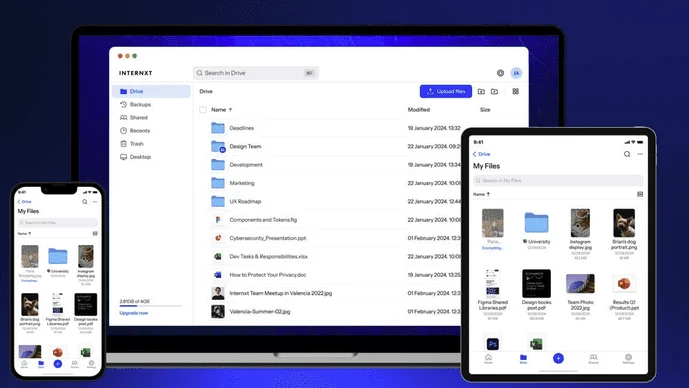Click the storage usage bar on laptop
The height and width of the screenshot is (388, 689).
click(151, 306)
